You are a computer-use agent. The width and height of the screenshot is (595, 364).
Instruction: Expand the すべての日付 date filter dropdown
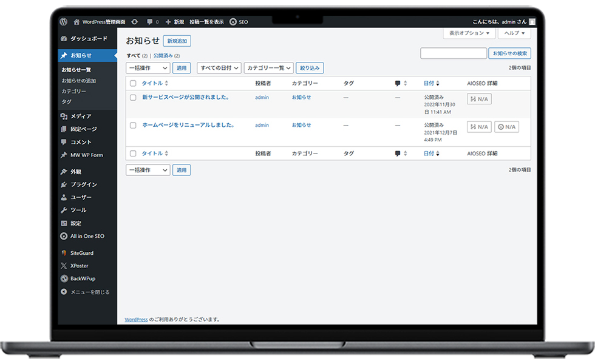[x=219, y=68]
